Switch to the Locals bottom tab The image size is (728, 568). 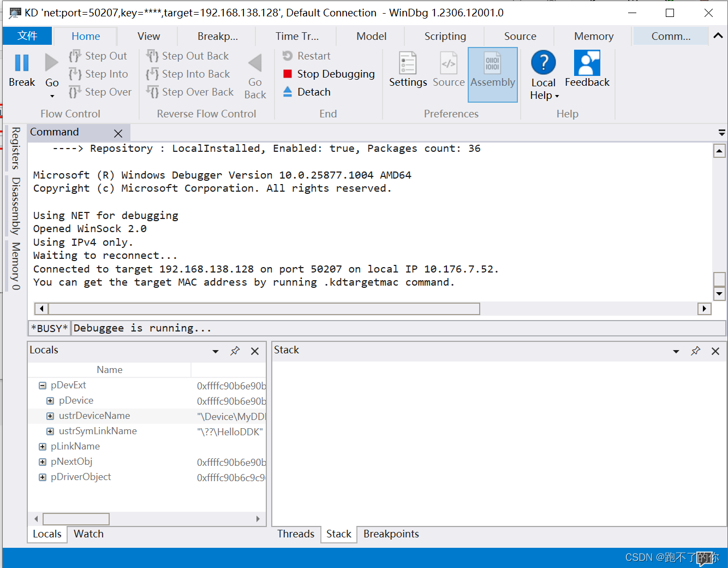pyautogui.click(x=47, y=534)
